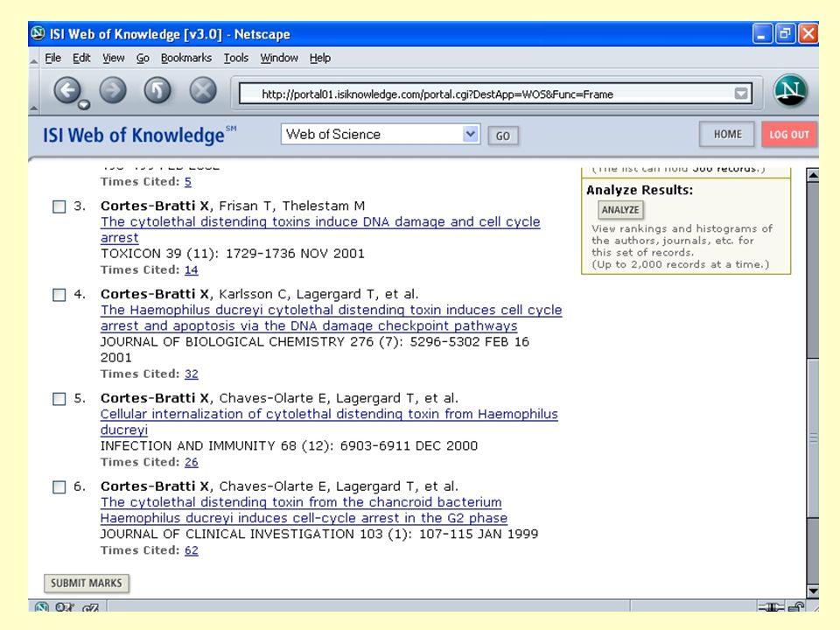
Task: Check the box for record 6
Action: coord(59,487)
